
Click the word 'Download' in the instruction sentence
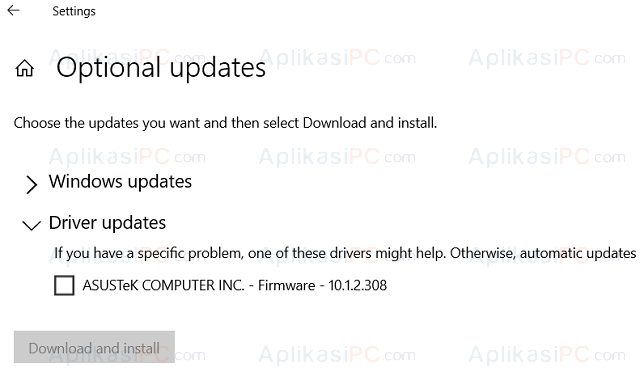[x=334, y=122]
